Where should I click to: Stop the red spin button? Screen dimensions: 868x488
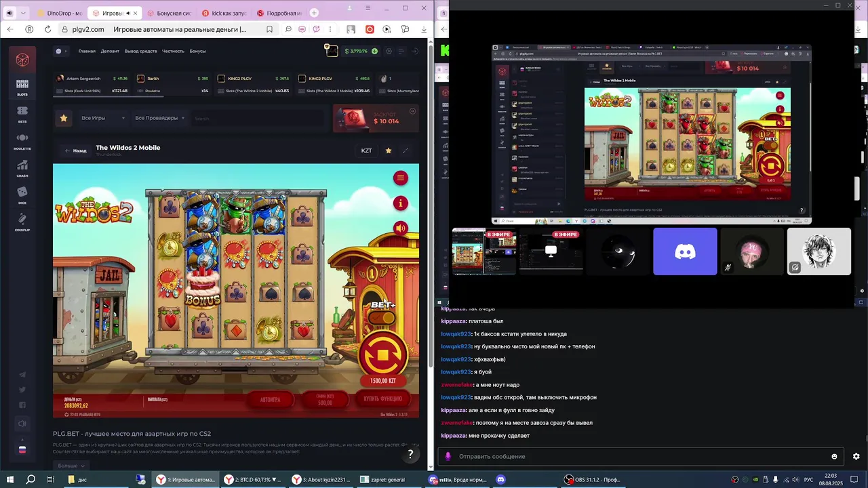click(382, 354)
